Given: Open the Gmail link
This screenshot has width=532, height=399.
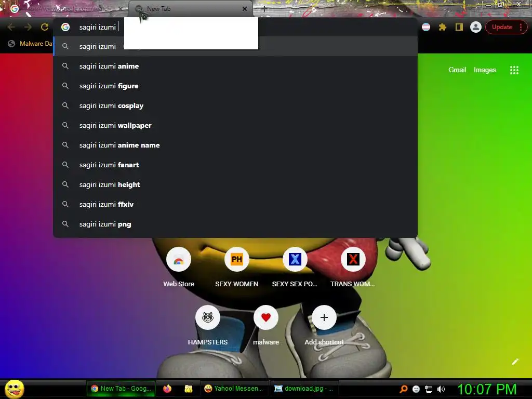Looking at the screenshot, I should pos(457,70).
